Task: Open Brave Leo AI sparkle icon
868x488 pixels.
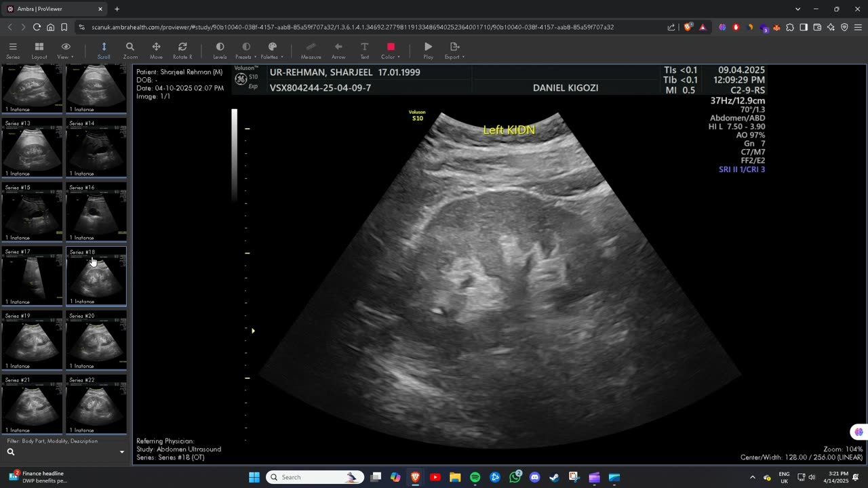Action: 831,27
